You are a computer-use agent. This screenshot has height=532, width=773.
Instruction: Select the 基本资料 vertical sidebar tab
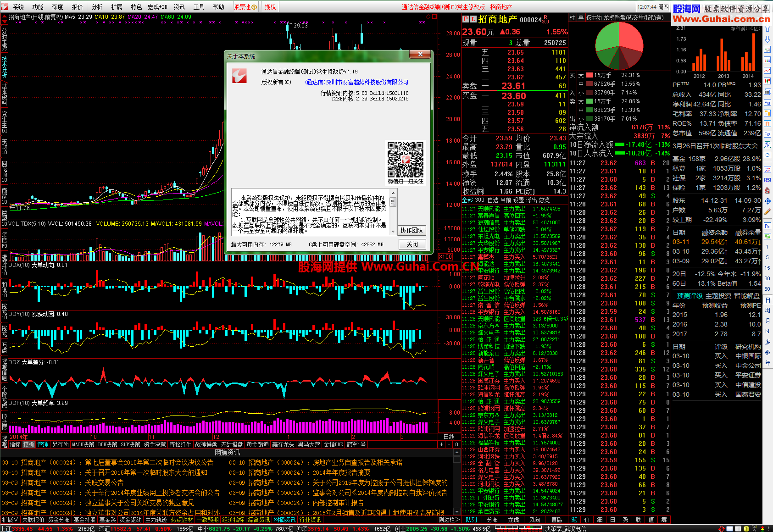point(4,94)
